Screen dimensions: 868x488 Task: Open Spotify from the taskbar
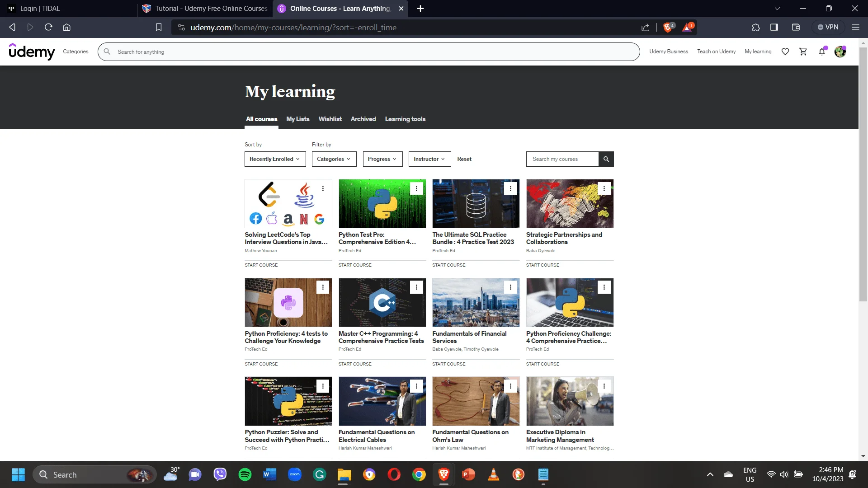tap(245, 474)
